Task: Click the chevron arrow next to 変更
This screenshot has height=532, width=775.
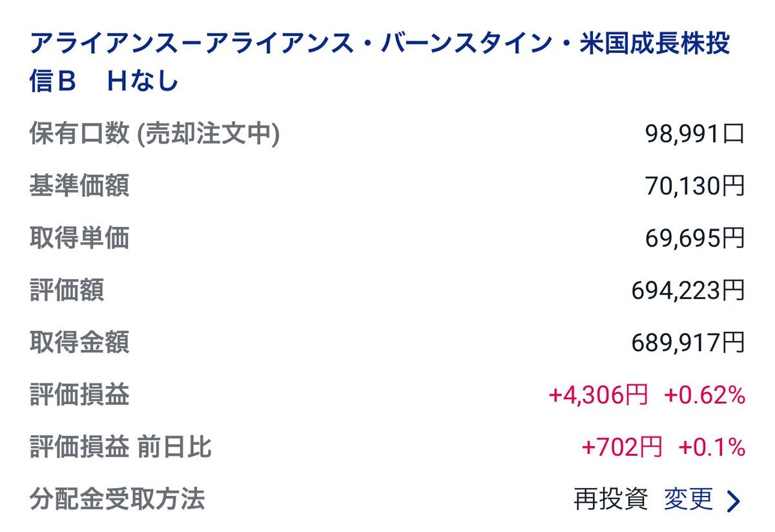Action: point(733,500)
